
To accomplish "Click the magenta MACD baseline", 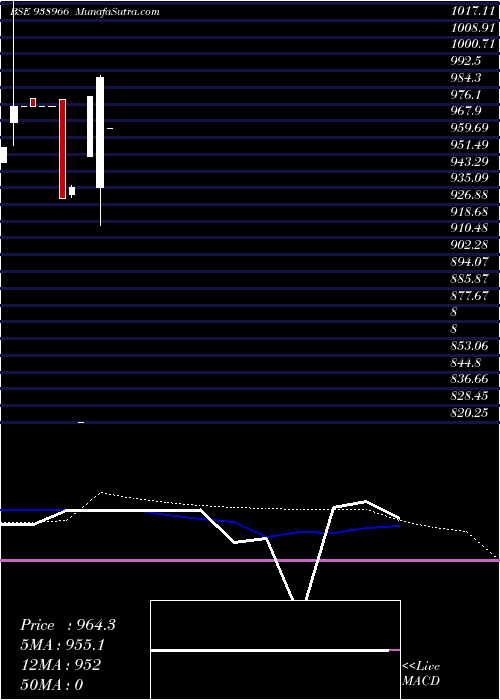I will 250,560.
